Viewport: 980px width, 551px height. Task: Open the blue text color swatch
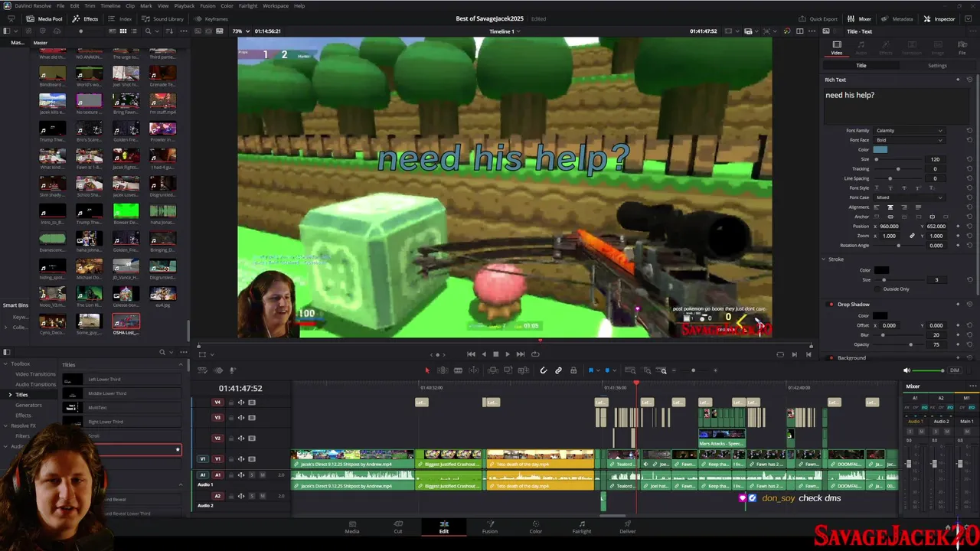[880, 150]
